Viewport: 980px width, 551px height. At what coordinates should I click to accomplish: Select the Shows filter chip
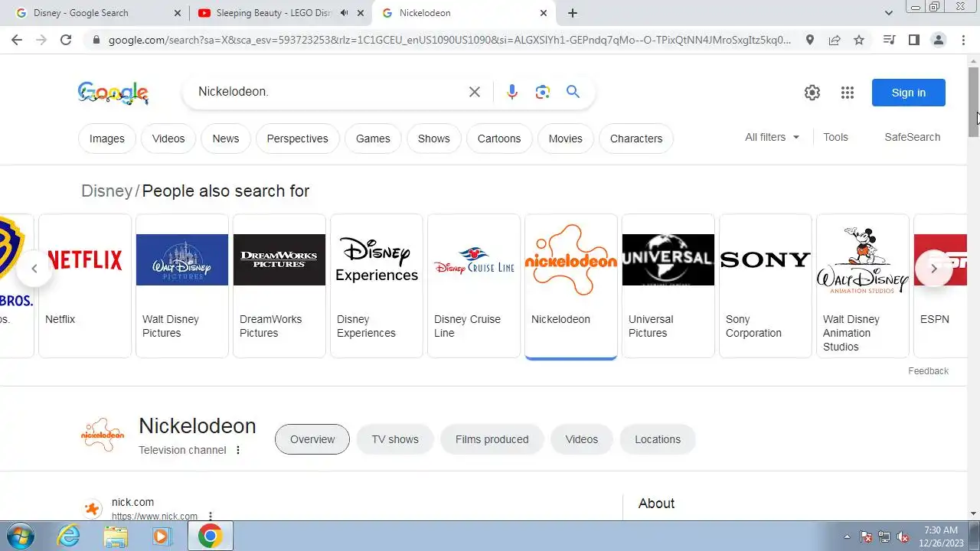tap(434, 139)
